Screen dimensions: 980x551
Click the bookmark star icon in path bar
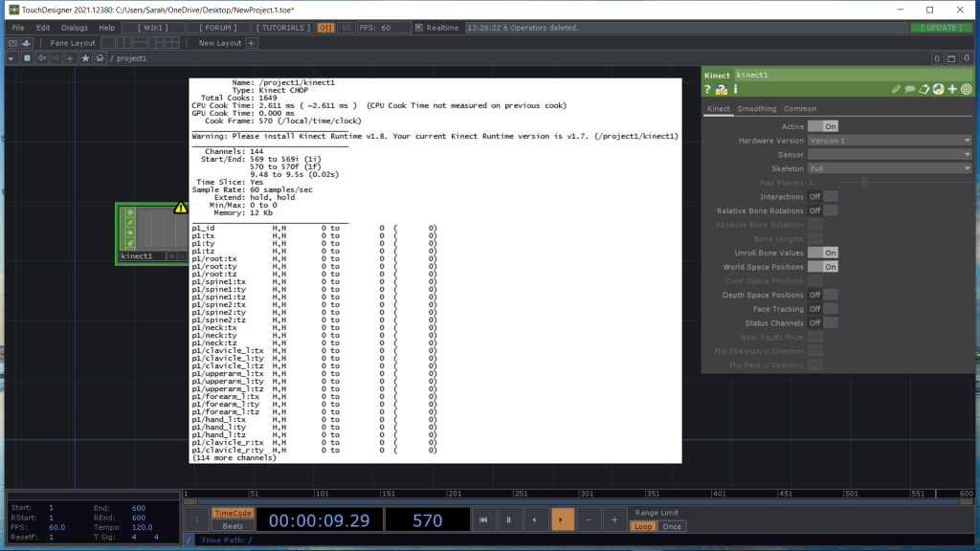click(85, 58)
